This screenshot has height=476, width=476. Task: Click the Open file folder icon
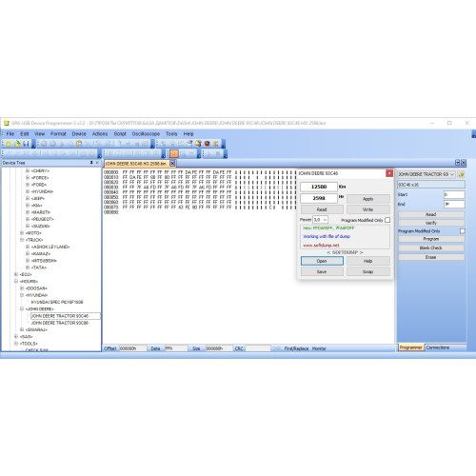pyautogui.click(x=17, y=144)
